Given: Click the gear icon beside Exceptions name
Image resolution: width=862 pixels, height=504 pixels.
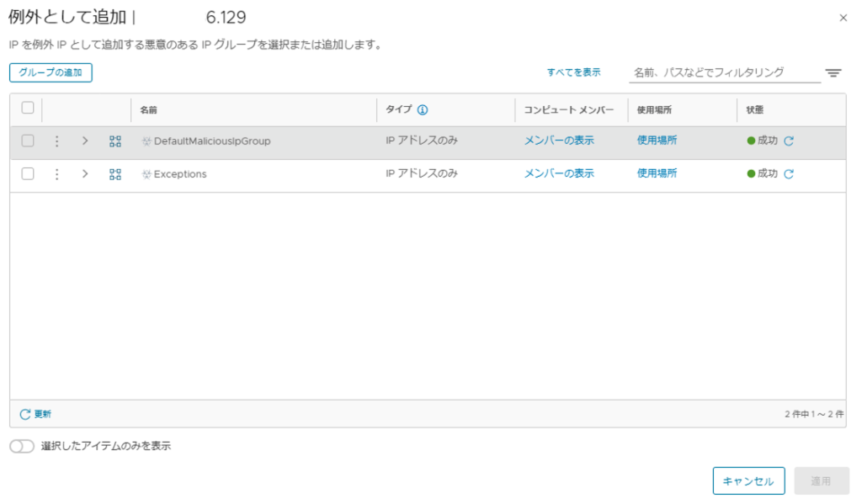Looking at the screenshot, I should (146, 174).
